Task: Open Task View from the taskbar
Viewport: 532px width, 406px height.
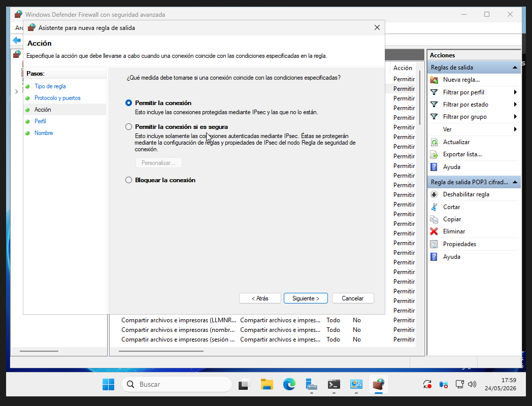Action: [x=244, y=384]
